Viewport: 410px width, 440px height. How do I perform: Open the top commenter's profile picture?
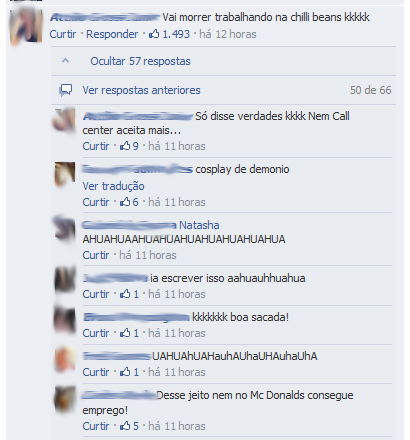26,26
